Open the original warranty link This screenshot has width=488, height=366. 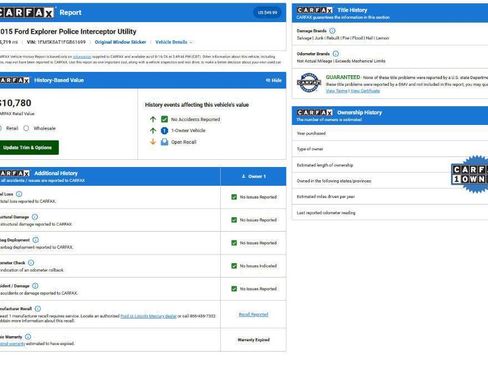pyautogui.click(x=12, y=344)
